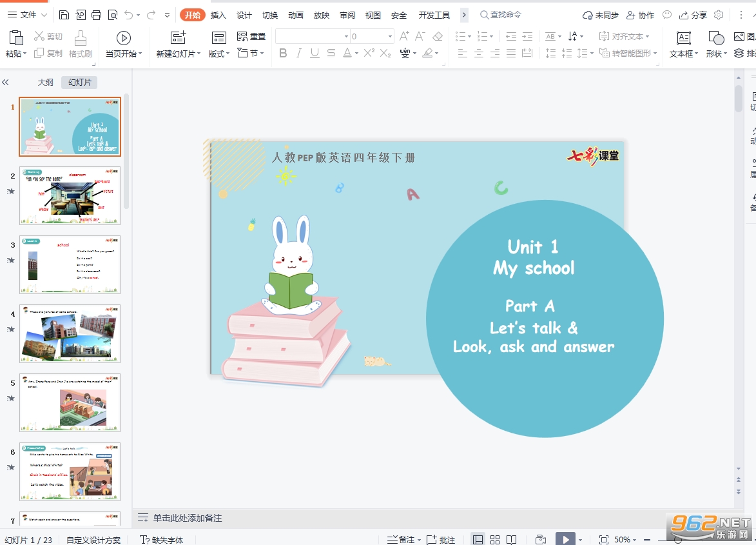Click the Superscript X² icon

[x=369, y=53]
